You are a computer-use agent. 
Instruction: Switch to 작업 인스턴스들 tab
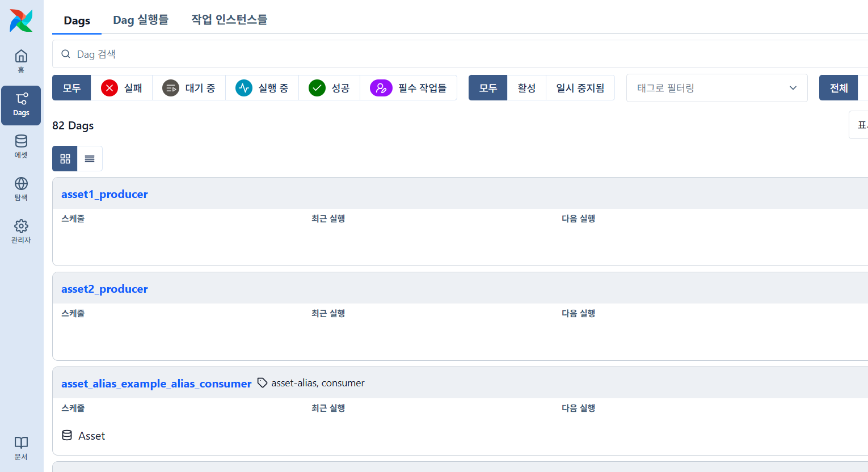229,20
